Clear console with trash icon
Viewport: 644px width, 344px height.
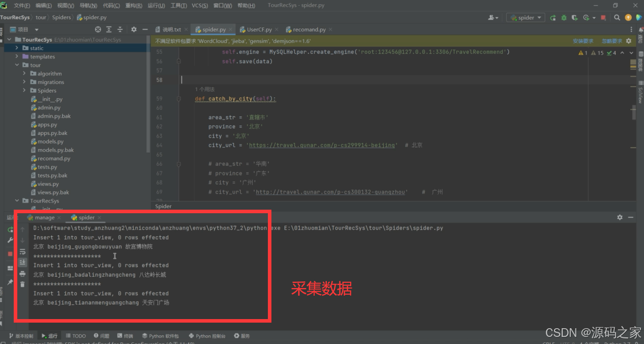click(22, 284)
